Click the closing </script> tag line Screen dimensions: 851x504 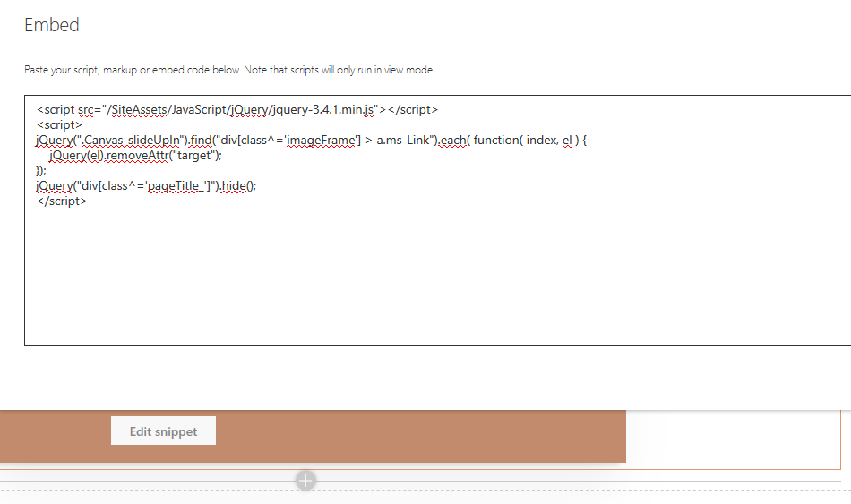pyautogui.click(x=61, y=201)
